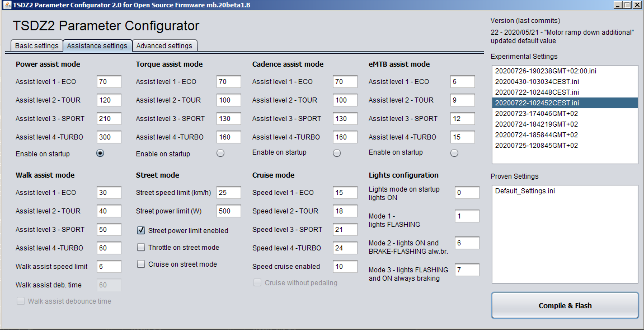
Task: Click Street power limit (W) field
Action: 229,211
